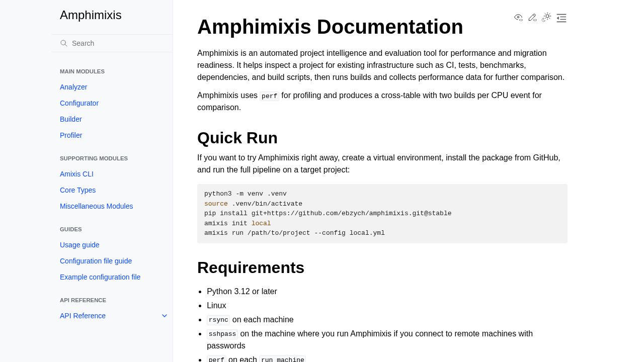
Task: Click the API REFERENCE section label
Action: pos(83,300)
